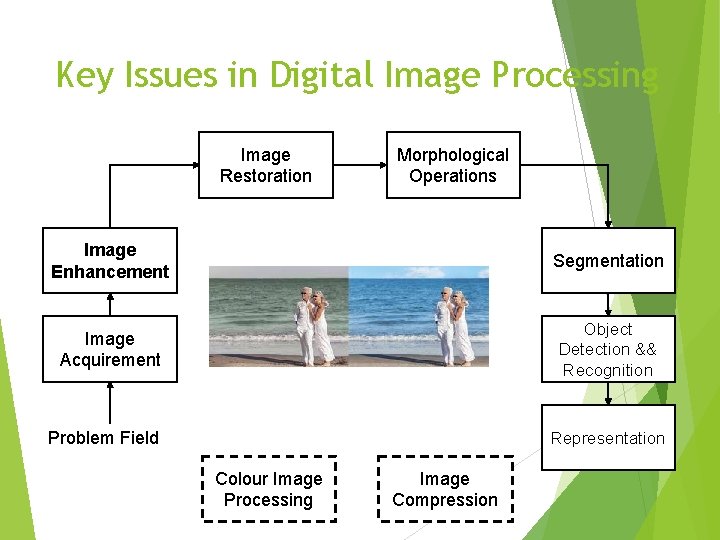The image size is (720, 540).
Task: Click the 'Problem Field' label
Action: tap(103, 438)
